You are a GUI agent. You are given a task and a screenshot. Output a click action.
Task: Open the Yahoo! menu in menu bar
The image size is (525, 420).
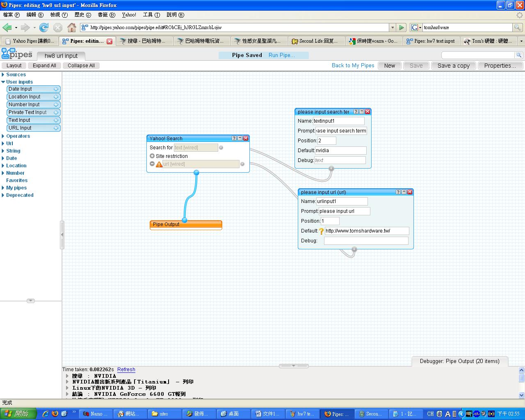[x=129, y=15]
